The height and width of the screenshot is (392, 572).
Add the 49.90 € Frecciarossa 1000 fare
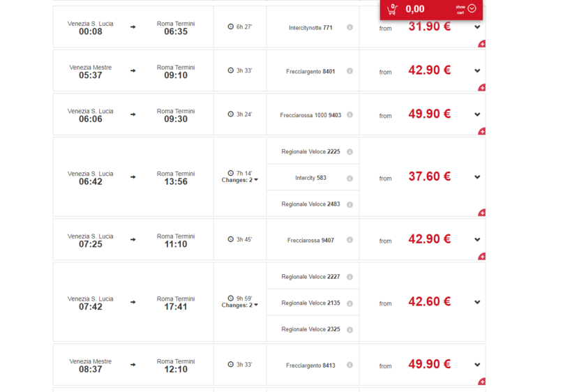(481, 131)
